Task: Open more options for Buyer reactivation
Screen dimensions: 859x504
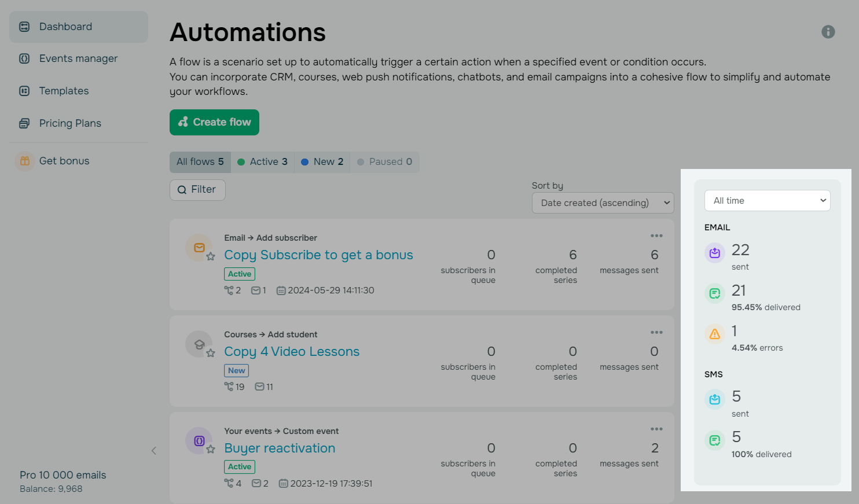Action: pyautogui.click(x=656, y=429)
